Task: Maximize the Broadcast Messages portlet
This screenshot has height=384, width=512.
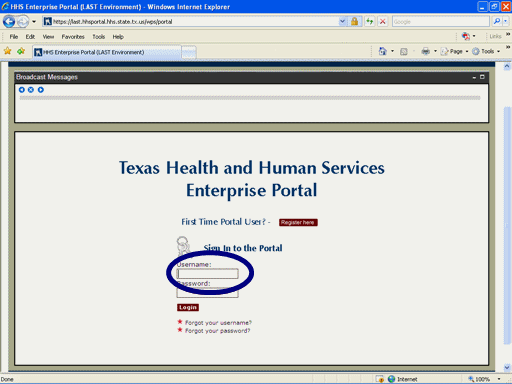Action: click(x=482, y=77)
